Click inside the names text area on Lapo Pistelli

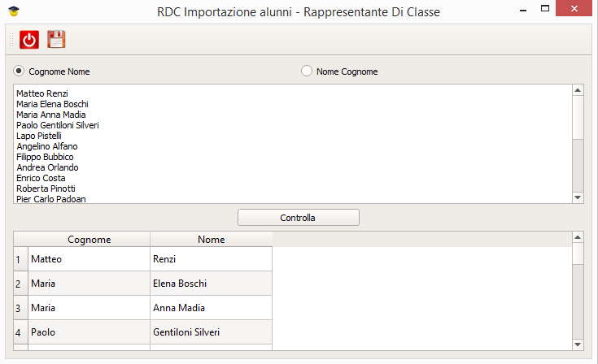[x=39, y=136]
